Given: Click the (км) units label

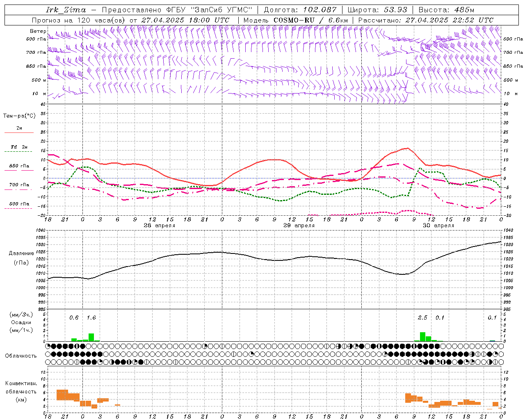Looking at the screenshot, I should pos(21,399).
